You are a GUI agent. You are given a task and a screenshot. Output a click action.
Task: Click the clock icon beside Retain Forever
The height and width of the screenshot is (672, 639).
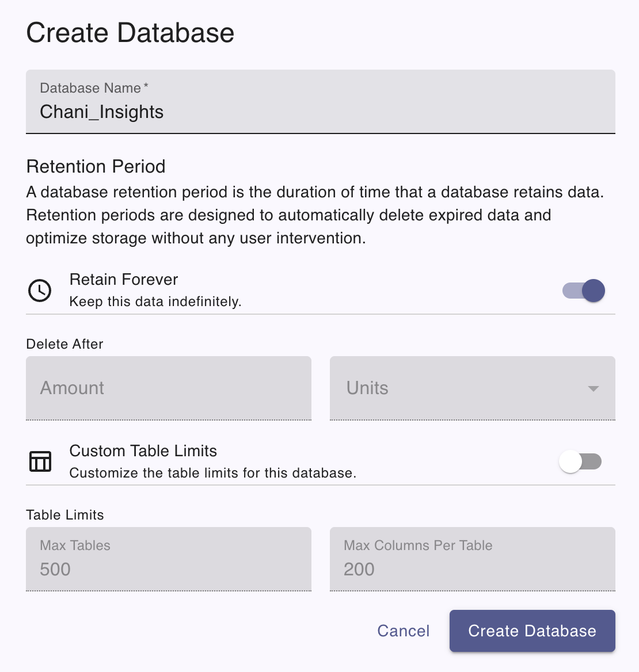(39, 291)
